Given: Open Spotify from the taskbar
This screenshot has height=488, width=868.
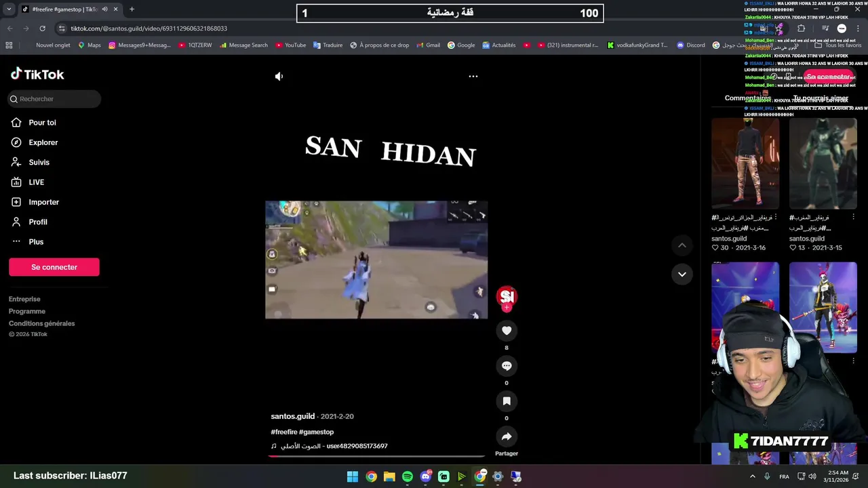Looking at the screenshot, I should point(407,476).
